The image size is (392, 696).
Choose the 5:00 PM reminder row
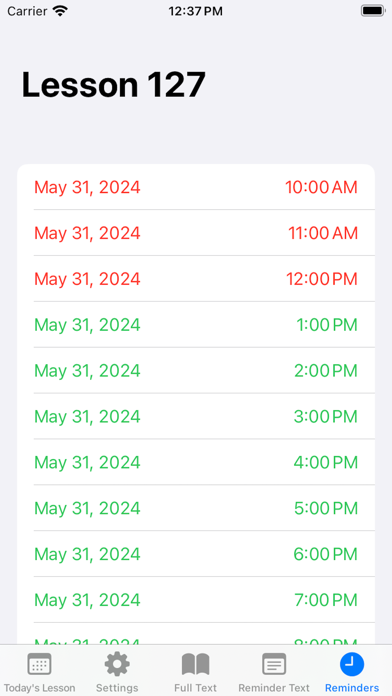[x=196, y=508]
